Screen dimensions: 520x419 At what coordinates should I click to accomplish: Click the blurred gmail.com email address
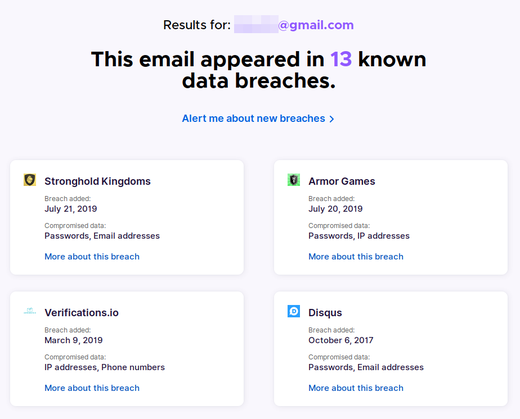294,25
